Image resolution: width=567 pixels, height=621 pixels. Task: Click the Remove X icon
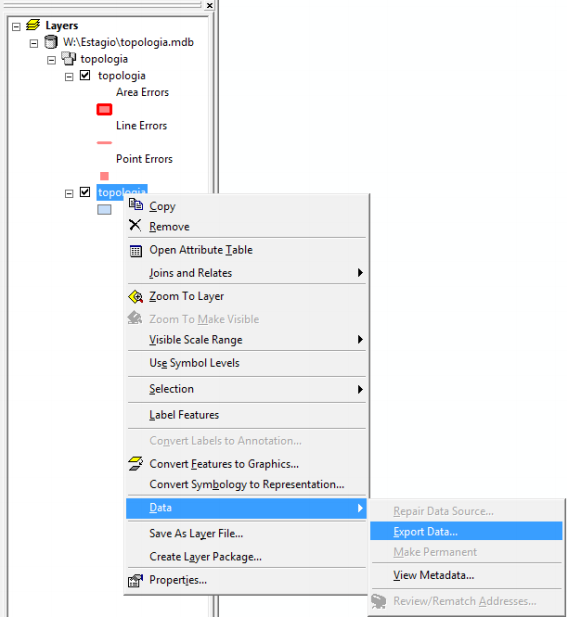(x=135, y=225)
